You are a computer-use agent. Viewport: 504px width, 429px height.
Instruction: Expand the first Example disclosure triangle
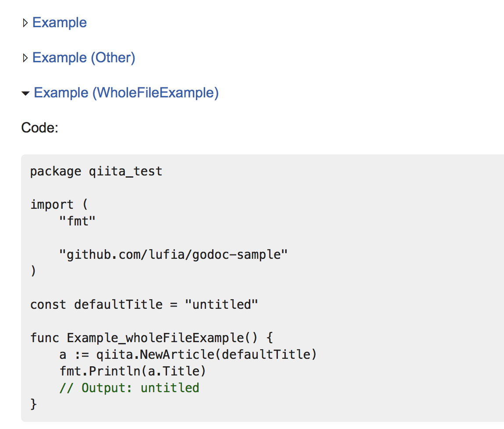pyautogui.click(x=25, y=23)
